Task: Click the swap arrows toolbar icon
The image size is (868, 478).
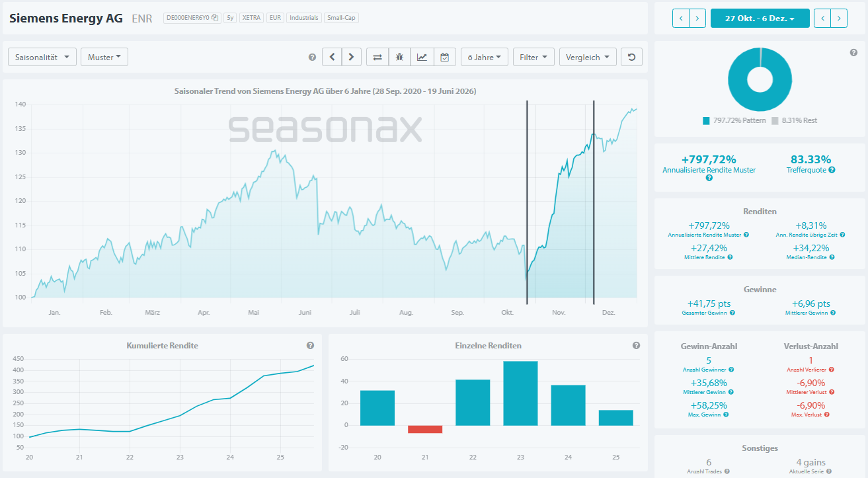Action: [377, 57]
